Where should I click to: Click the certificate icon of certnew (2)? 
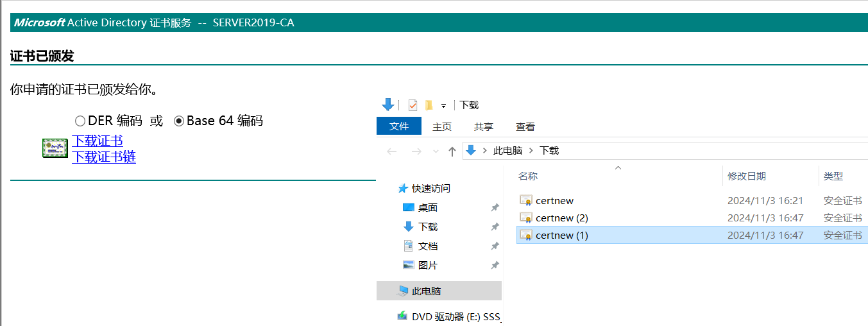[526, 218]
